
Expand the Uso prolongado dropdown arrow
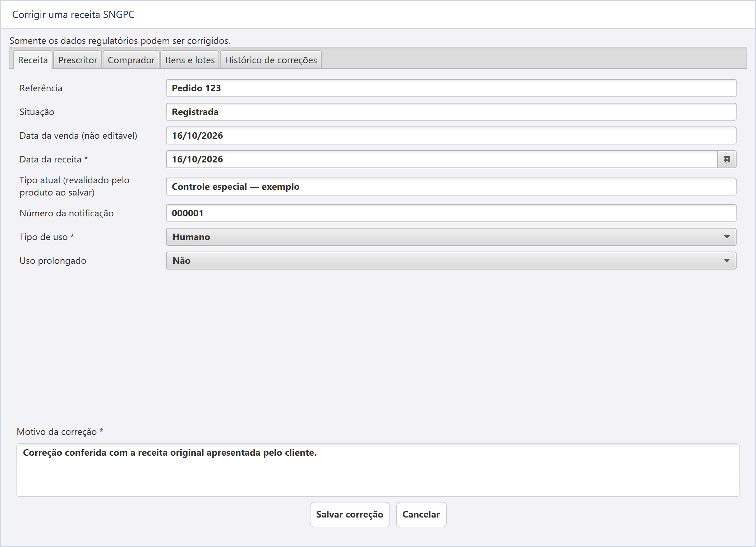tap(727, 261)
